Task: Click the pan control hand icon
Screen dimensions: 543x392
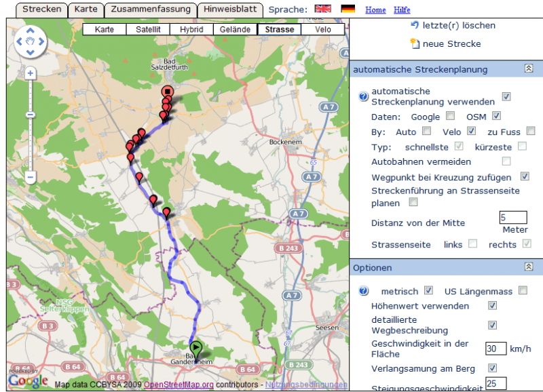Action: (31, 42)
